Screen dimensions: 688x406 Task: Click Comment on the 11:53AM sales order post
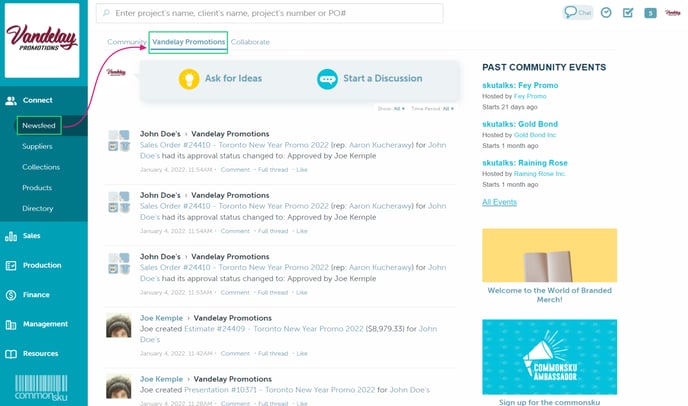pos(235,292)
